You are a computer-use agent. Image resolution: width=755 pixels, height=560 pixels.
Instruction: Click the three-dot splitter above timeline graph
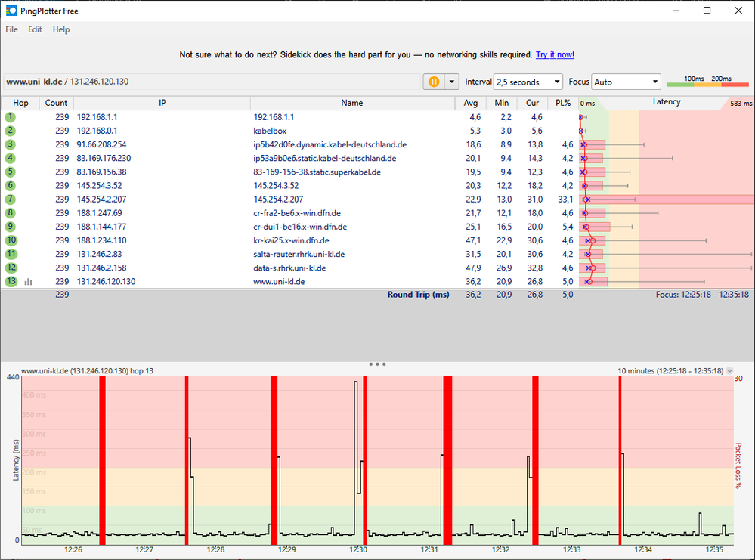click(377, 364)
